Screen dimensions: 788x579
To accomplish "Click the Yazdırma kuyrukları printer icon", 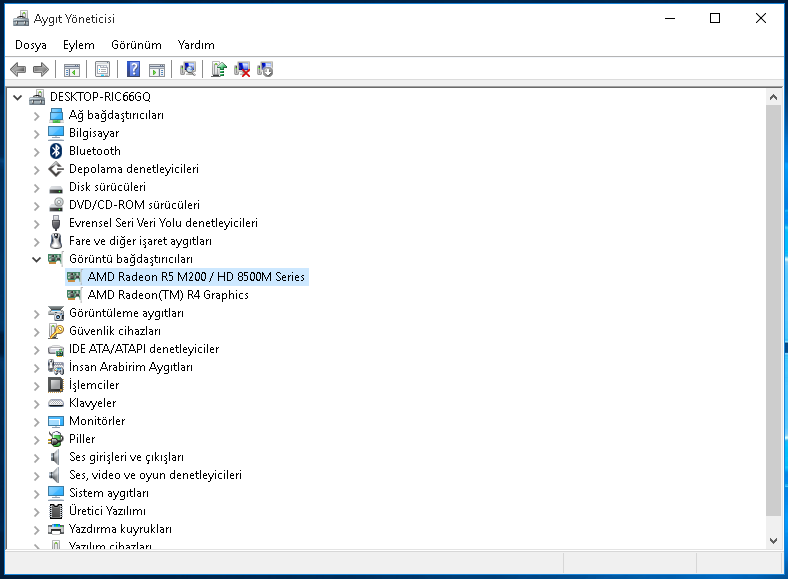I will click(x=56, y=529).
